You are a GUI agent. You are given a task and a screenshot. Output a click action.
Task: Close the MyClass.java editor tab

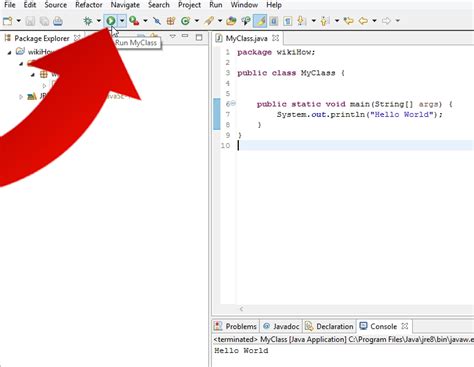coord(275,38)
